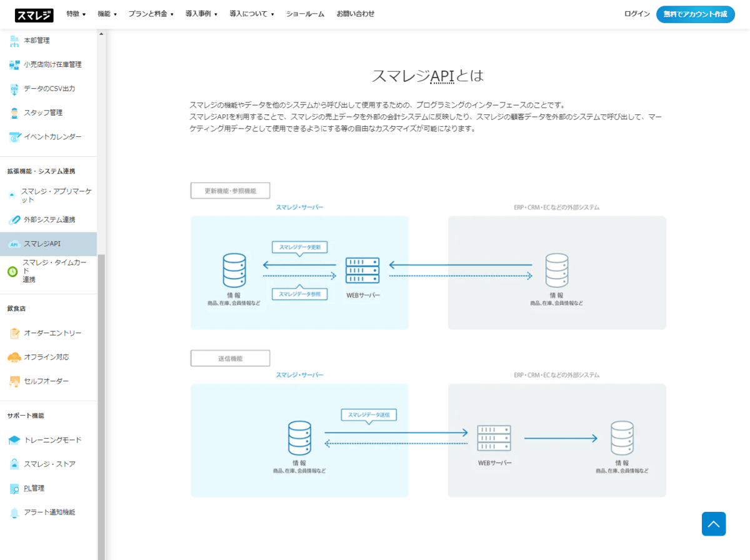Click the スマレジ・アプリマーケット icon

(12, 196)
